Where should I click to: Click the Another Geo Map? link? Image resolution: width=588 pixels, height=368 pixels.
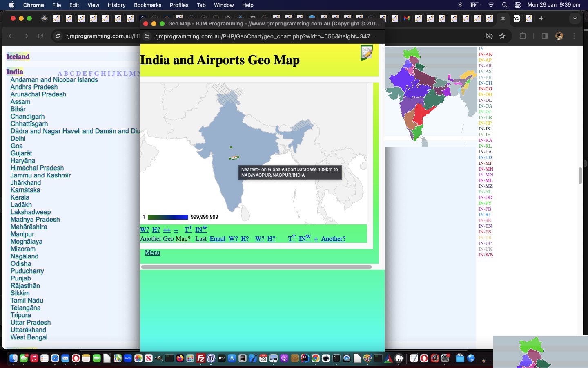coord(165,239)
